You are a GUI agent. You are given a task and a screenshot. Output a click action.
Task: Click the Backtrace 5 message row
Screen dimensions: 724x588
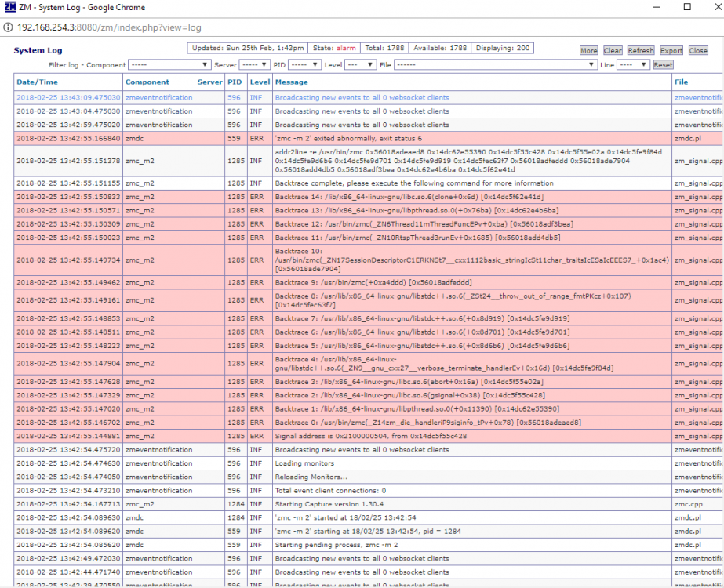coord(423,346)
